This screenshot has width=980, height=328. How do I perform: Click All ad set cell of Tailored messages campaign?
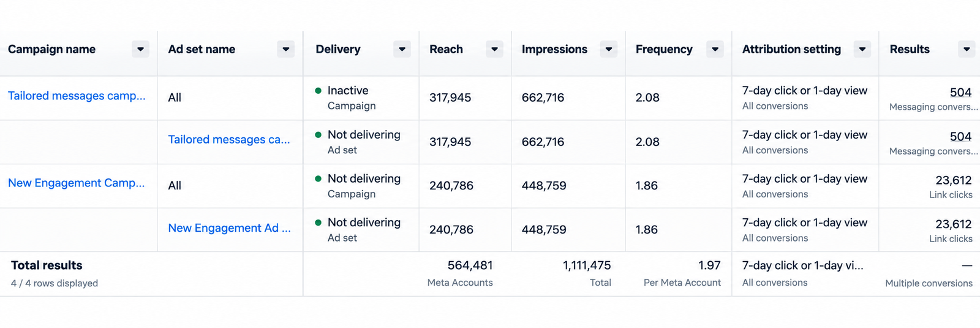(x=175, y=97)
